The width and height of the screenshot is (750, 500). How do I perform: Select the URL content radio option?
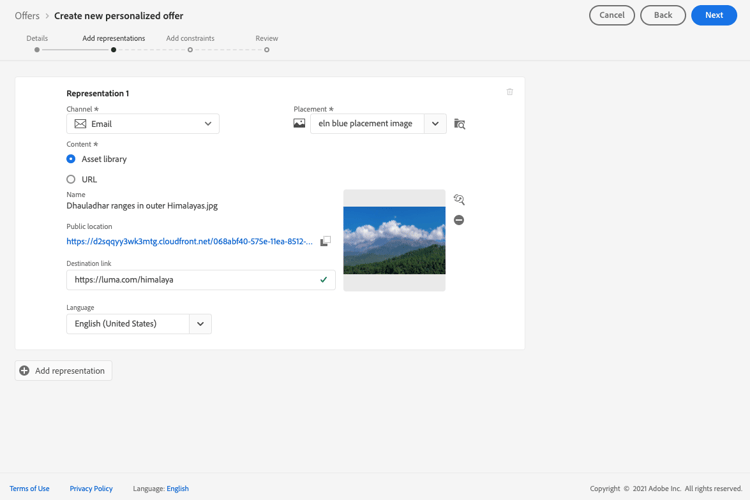coord(71,180)
